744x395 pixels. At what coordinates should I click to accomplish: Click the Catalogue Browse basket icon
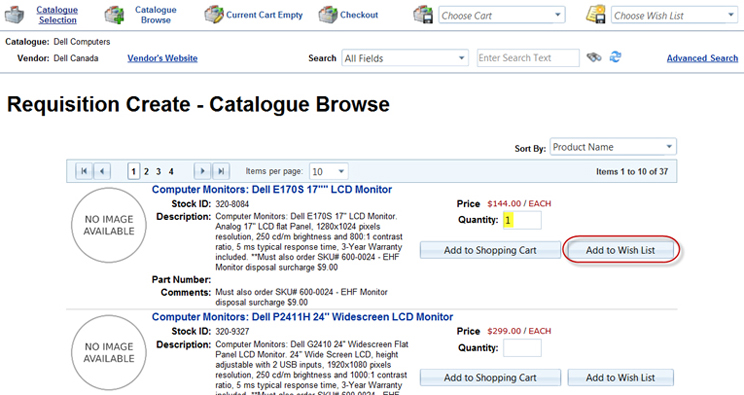pyautogui.click(x=114, y=15)
